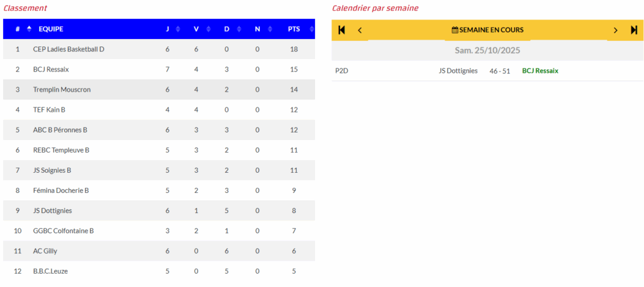Click the Sam. 25/10/2025 date header
Image resolution: width=644 pixels, height=287 pixels.
(x=487, y=50)
